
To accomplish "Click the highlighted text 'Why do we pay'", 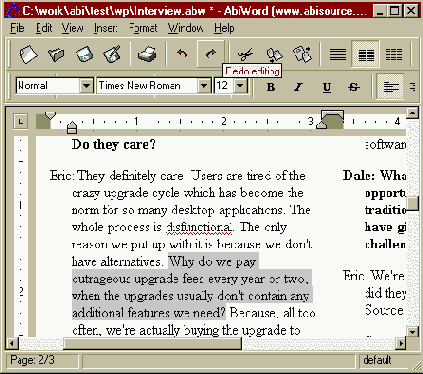I will click(212, 262).
